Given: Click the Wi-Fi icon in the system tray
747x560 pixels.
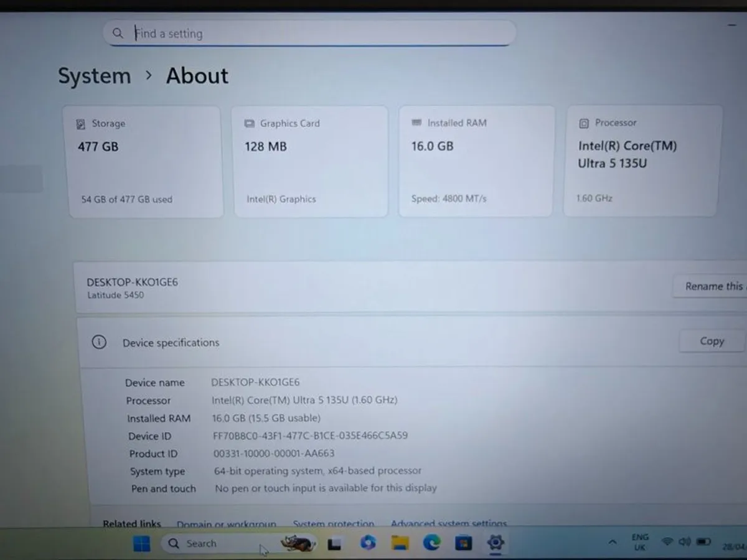Looking at the screenshot, I should [668, 542].
